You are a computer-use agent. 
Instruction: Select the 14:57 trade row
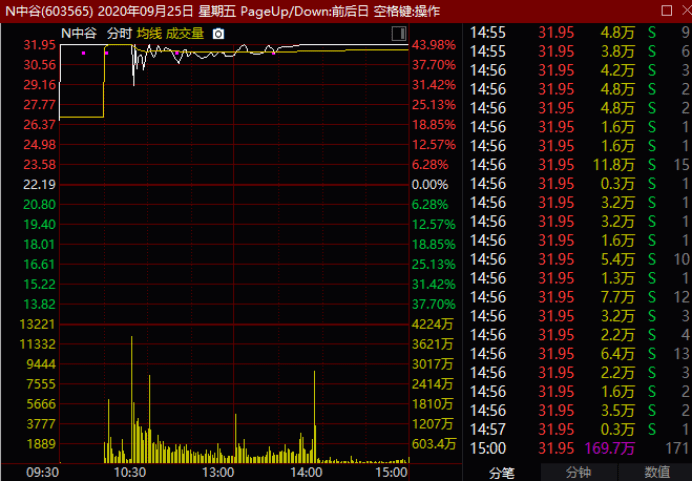pyautogui.click(x=580, y=429)
